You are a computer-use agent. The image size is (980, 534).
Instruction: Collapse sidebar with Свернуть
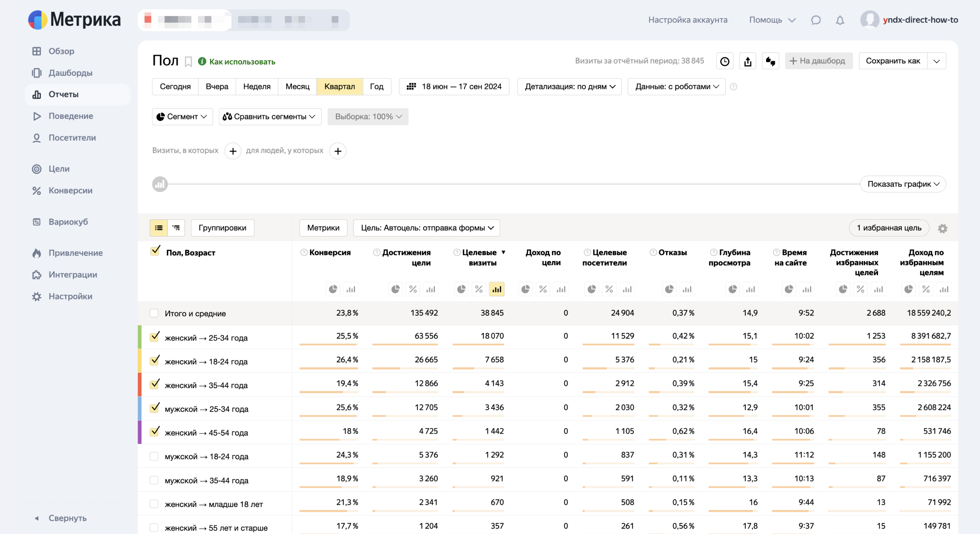[61, 518]
